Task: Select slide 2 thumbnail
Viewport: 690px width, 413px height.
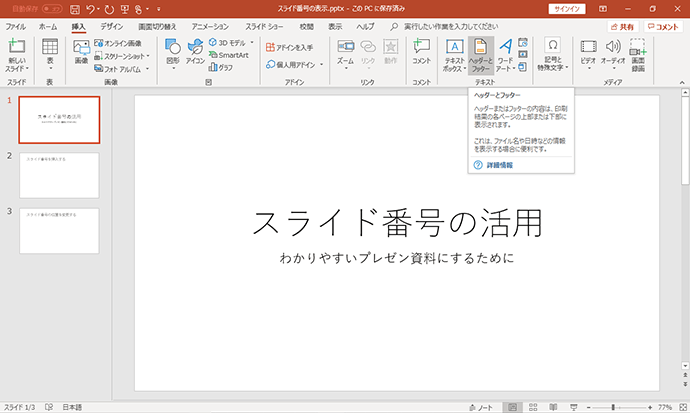Action: (x=59, y=175)
